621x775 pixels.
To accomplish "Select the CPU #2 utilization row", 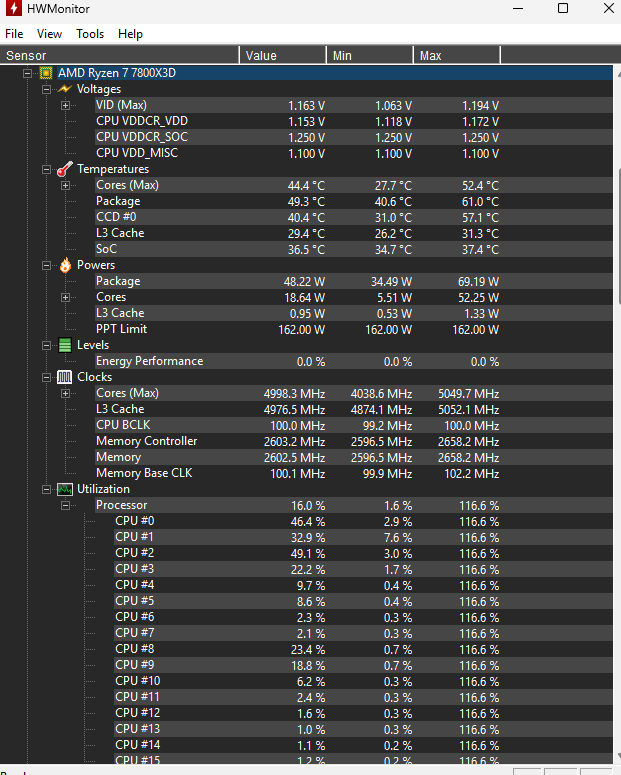I will (x=363, y=553).
